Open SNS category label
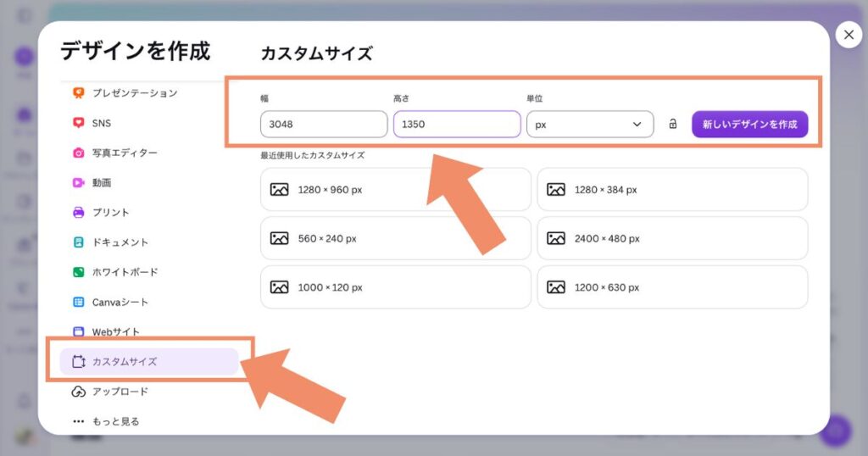The width and height of the screenshot is (868, 456). pos(102,123)
